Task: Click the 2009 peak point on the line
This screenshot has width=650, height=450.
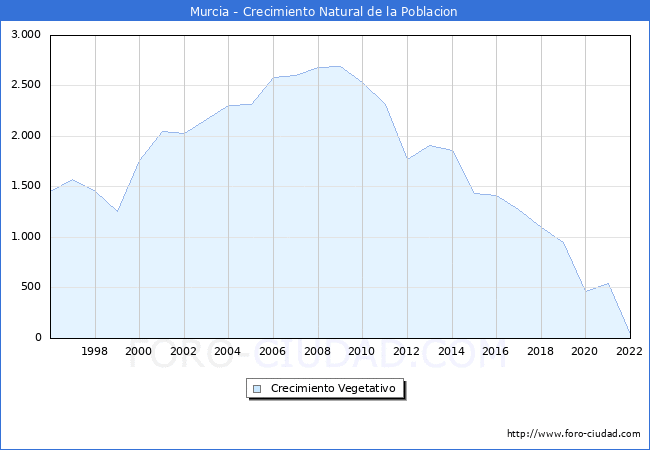Action: coord(341,66)
